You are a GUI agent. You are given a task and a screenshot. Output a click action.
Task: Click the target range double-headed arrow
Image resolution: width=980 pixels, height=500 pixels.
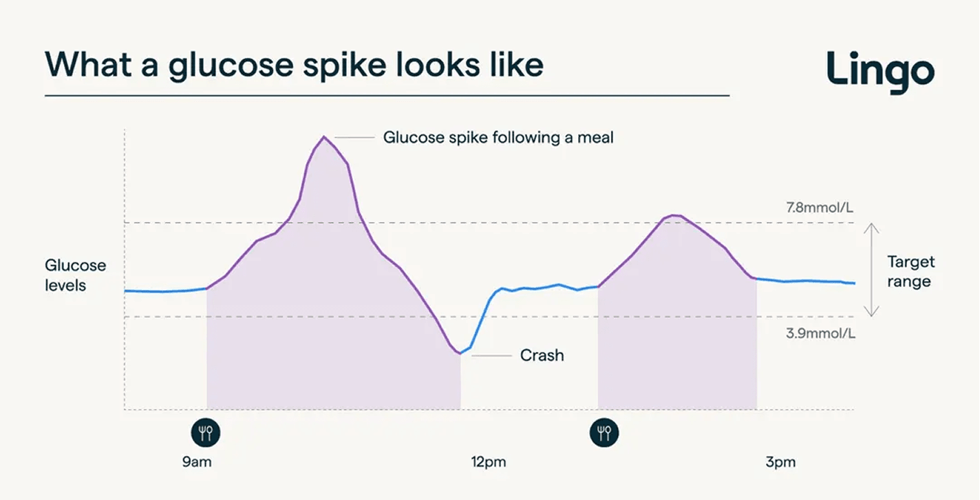click(871, 270)
